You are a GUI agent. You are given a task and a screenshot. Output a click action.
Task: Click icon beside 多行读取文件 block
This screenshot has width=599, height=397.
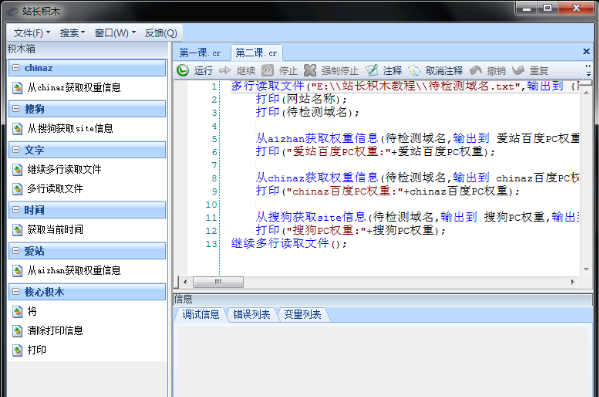point(17,189)
